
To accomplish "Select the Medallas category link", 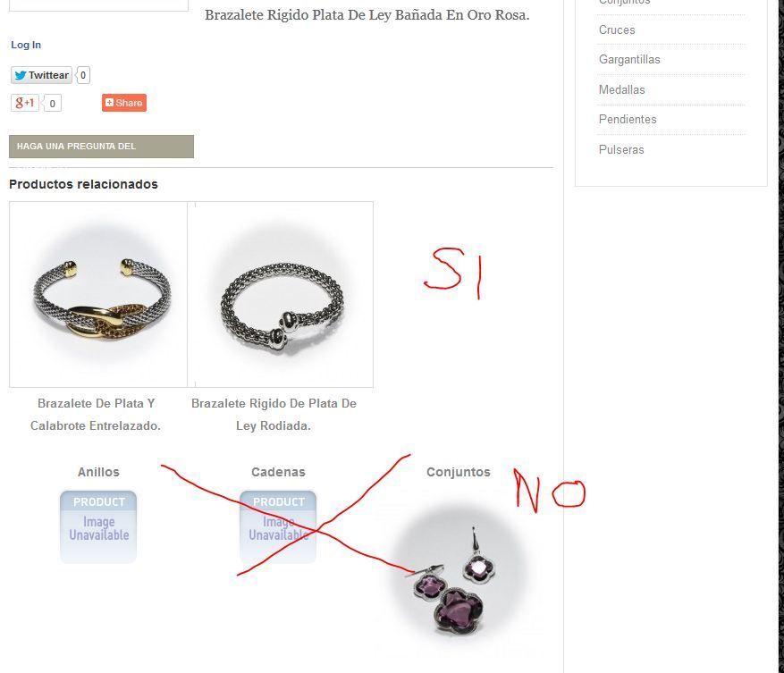I will [622, 90].
